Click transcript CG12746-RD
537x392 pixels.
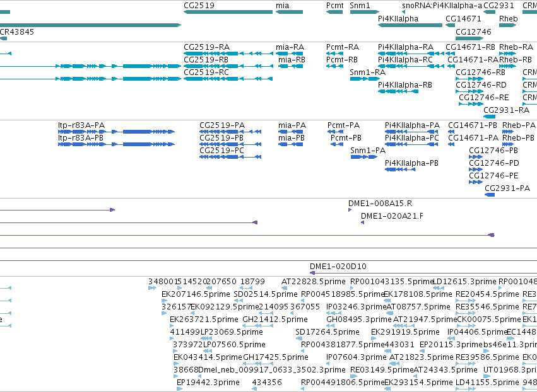[481, 85]
